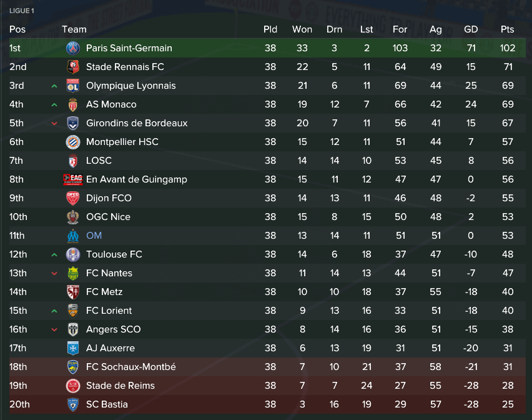Click the FC Nantes yellow badge
532x420 pixels.
coord(73,273)
